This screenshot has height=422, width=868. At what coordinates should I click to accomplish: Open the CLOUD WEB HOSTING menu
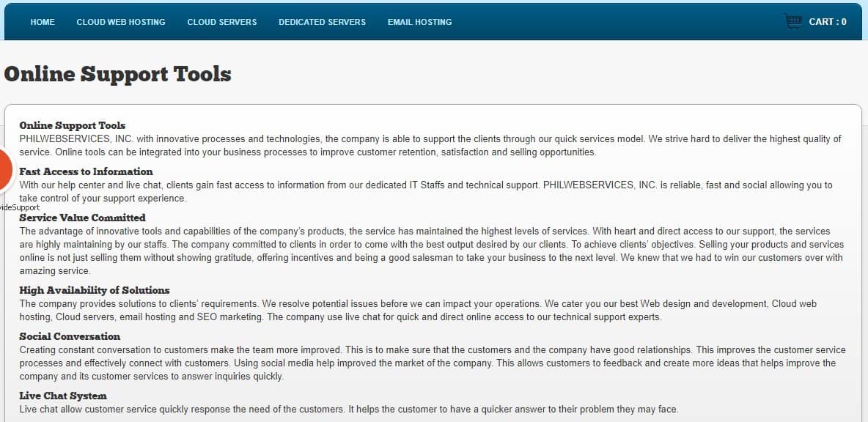point(121,22)
